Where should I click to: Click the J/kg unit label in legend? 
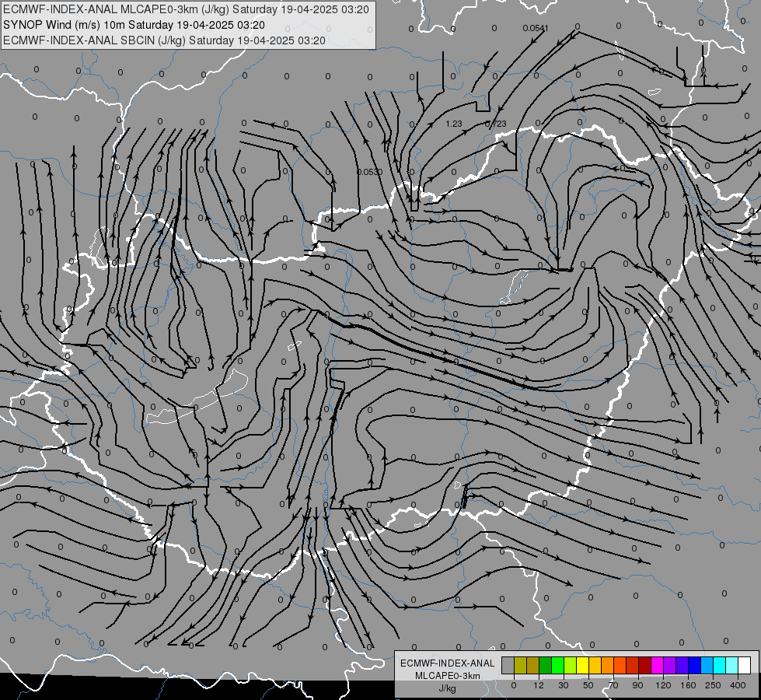pos(448,688)
